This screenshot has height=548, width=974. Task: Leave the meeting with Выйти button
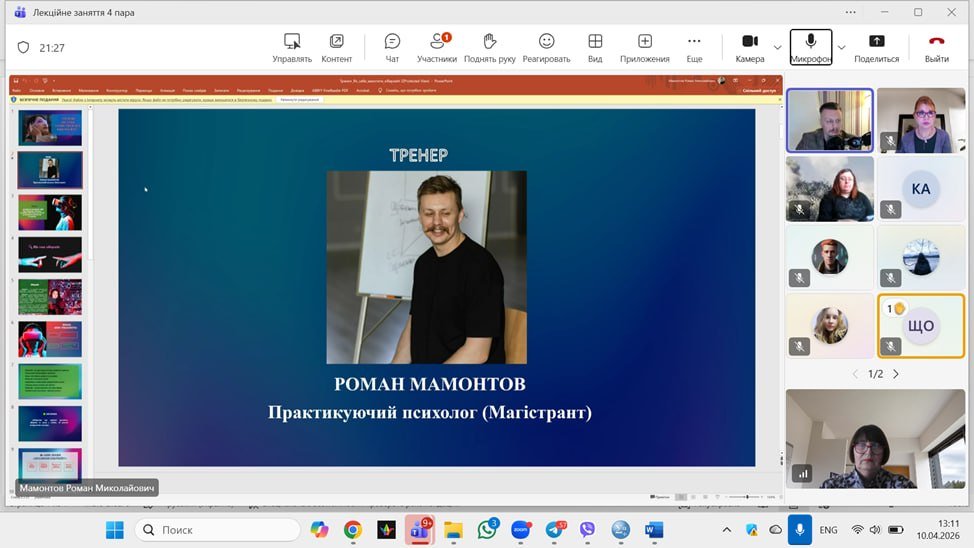tap(937, 47)
